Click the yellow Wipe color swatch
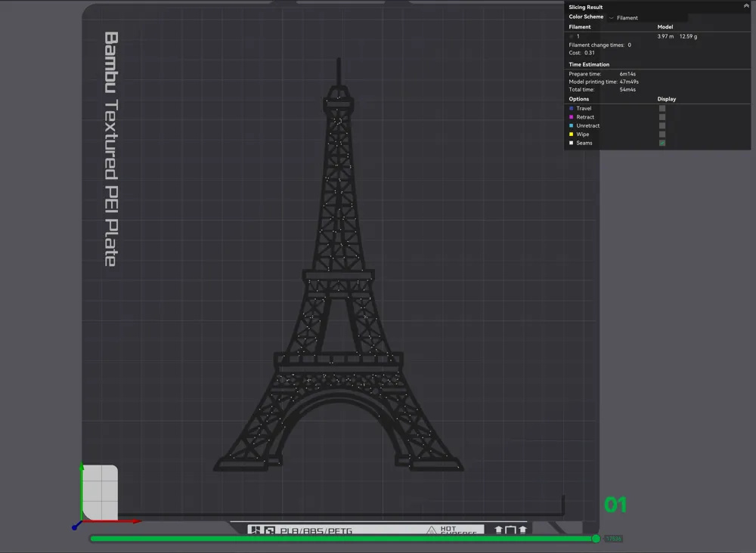 [572, 134]
